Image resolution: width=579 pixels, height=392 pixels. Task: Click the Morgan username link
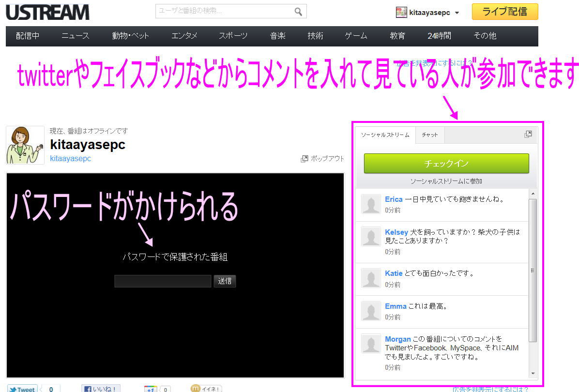click(397, 339)
